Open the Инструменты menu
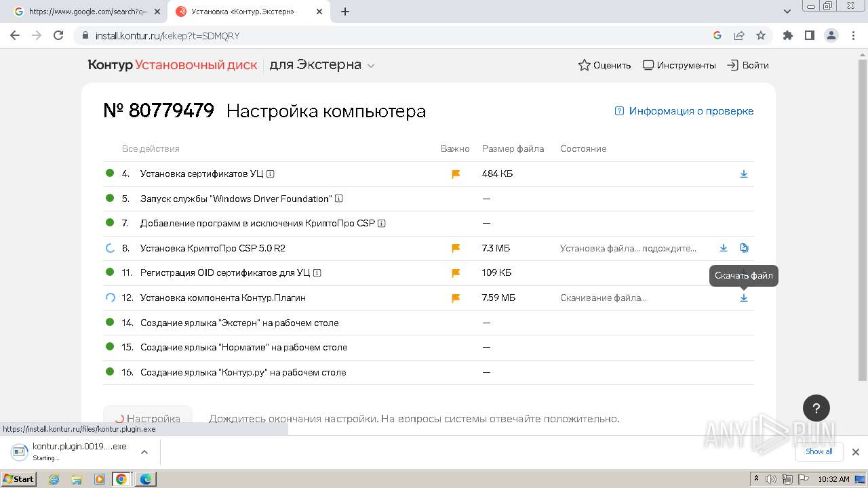Image resolution: width=868 pixels, height=488 pixels. [679, 65]
